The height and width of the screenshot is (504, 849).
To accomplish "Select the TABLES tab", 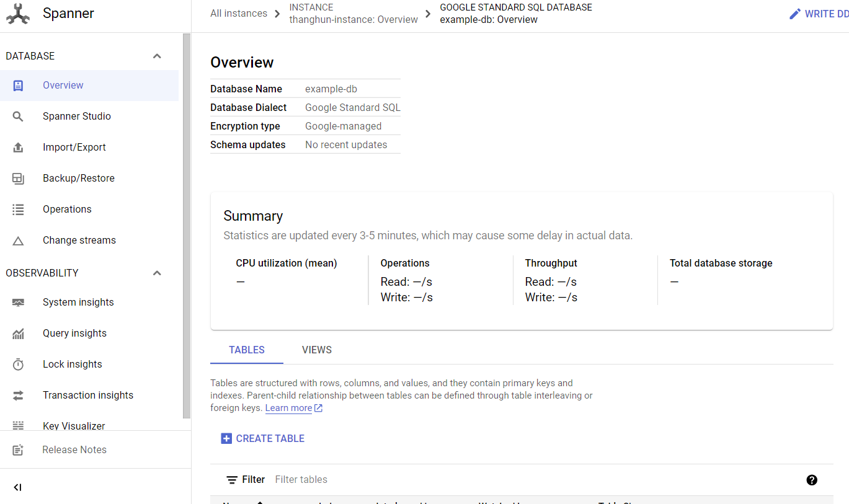I will tap(247, 350).
